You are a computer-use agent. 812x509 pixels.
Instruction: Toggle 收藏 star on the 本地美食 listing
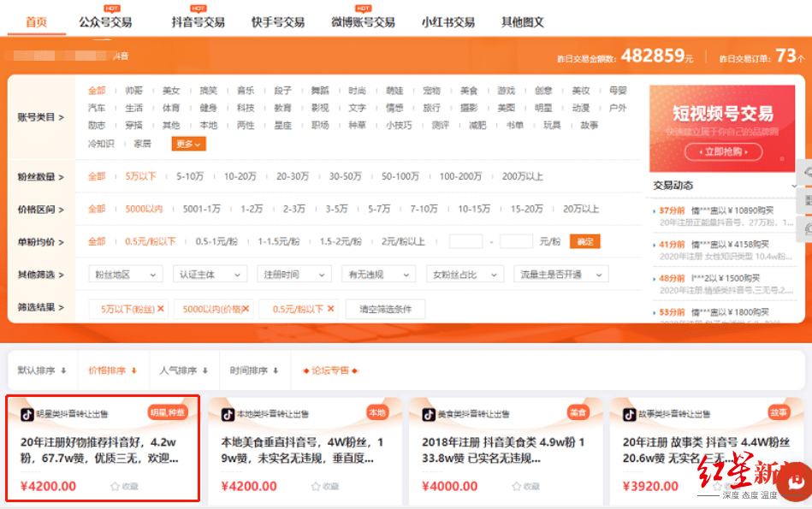tap(317, 486)
